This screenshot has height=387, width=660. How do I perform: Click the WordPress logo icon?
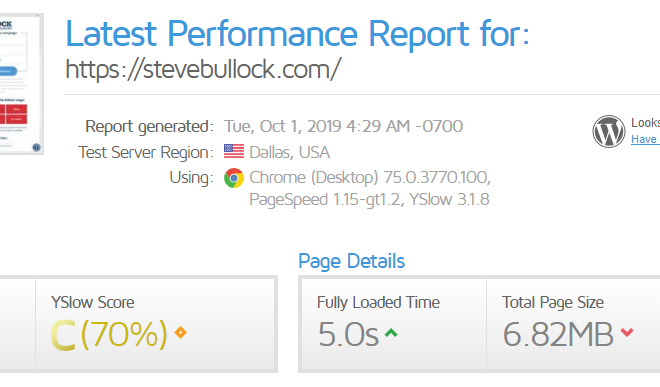coord(609,131)
